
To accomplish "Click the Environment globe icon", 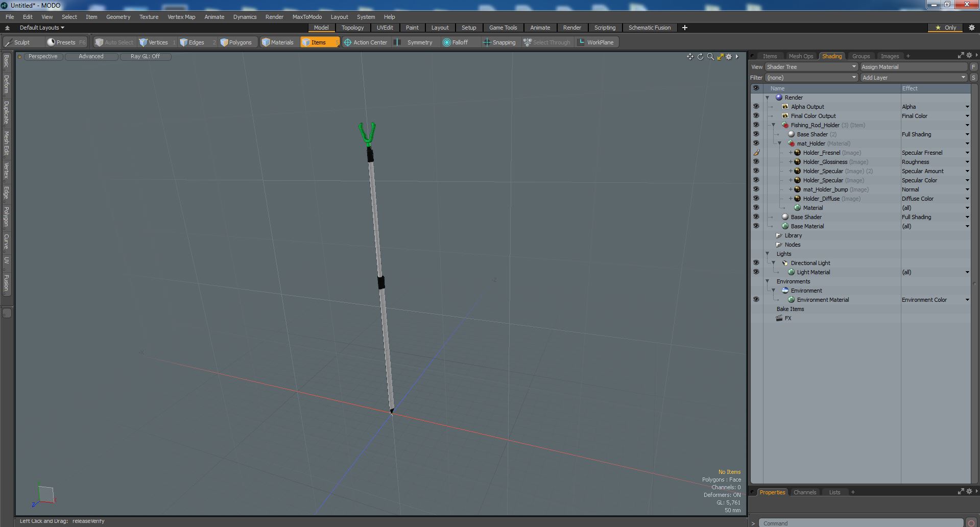I will (x=785, y=291).
